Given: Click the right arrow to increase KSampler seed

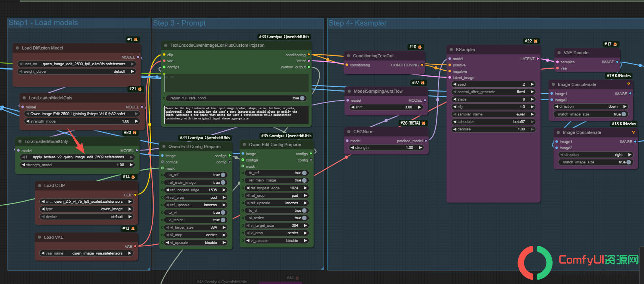Looking at the screenshot, I should coord(532,84).
